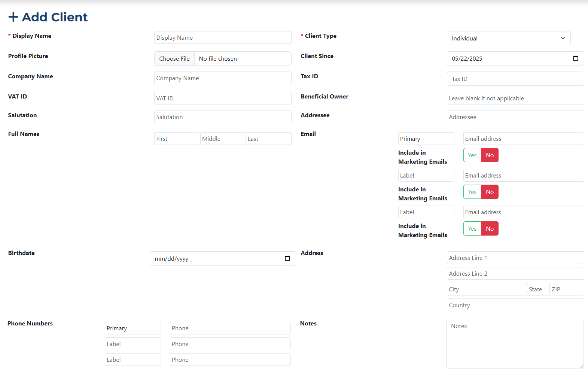Focus the Address Line 1 field
The width and height of the screenshot is (588, 373).
tap(515, 258)
